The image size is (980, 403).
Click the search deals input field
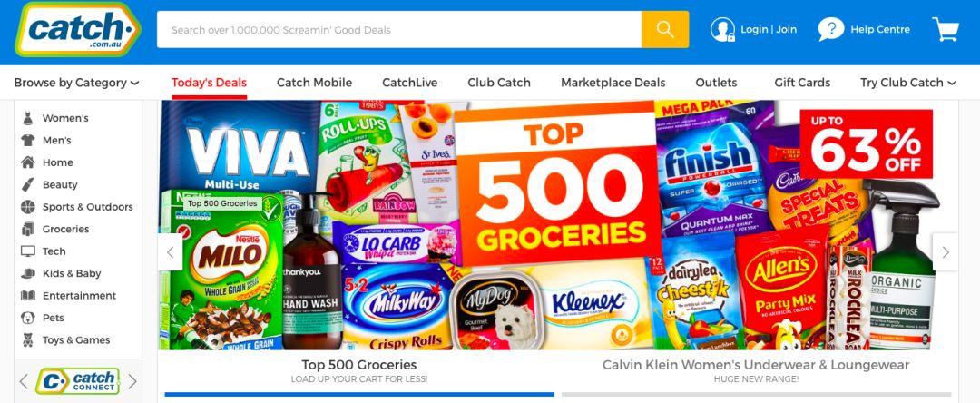(x=399, y=29)
